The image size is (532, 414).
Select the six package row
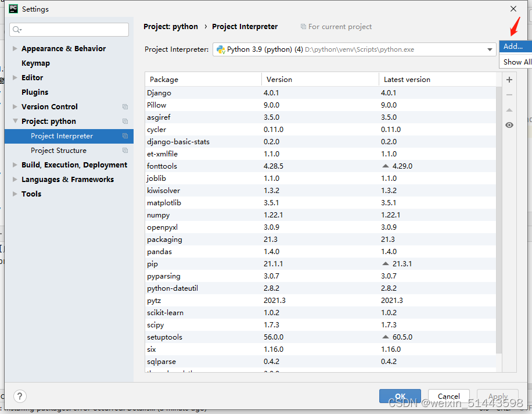point(320,349)
